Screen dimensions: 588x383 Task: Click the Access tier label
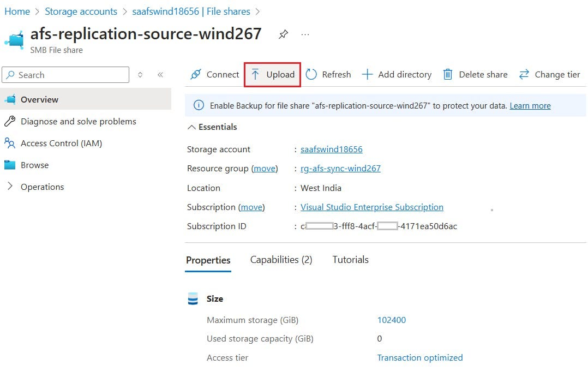[227, 358]
